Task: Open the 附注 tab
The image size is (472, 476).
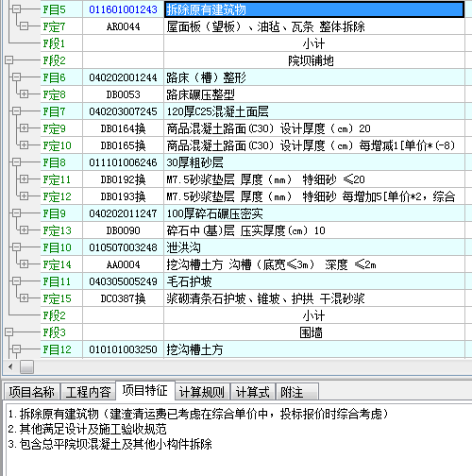Action: 297,392
